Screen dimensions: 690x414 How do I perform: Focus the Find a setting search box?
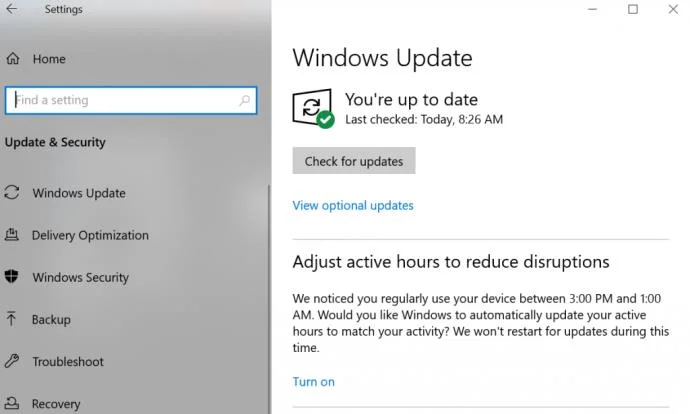click(131, 100)
